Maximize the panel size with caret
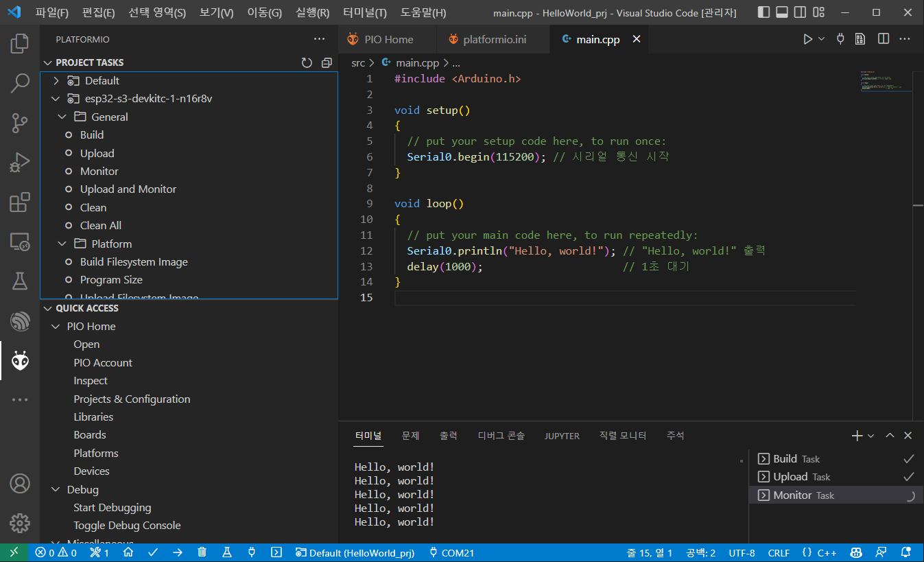The height and width of the screenshot is (562, 924). coord(890,436)
